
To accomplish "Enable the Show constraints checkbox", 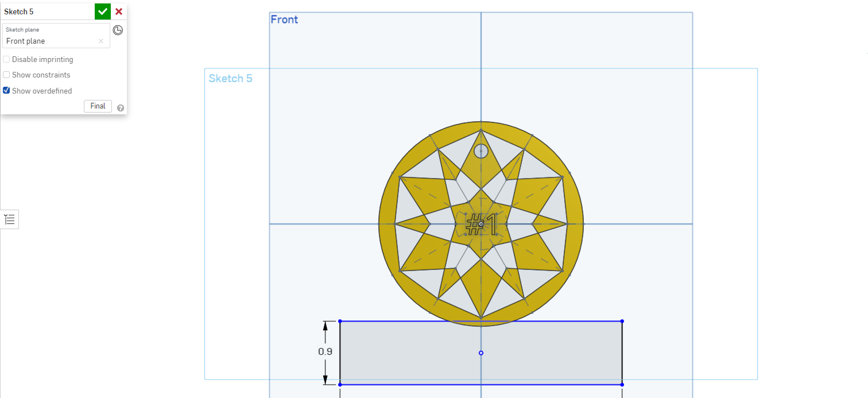I will (x=6, y=75).
